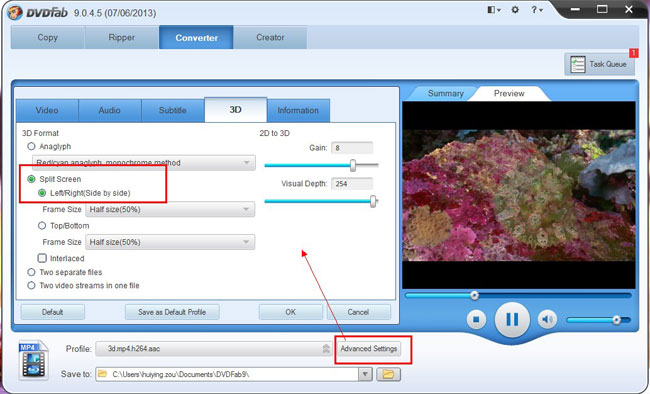Image resolution: width=650 pixels, height=394 pixels.
Task: Mute the preview volume speaker
Action: point(548,320)
